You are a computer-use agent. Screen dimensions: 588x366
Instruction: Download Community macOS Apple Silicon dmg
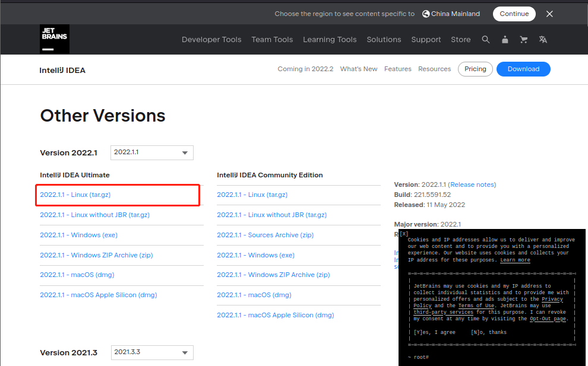tap(276, 316)
